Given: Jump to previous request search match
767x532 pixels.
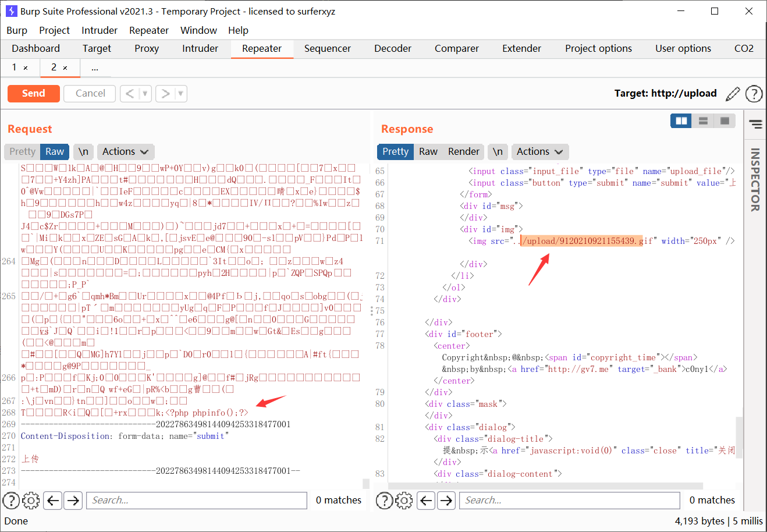Looking at the screenshot, I should tap(54, 500).
